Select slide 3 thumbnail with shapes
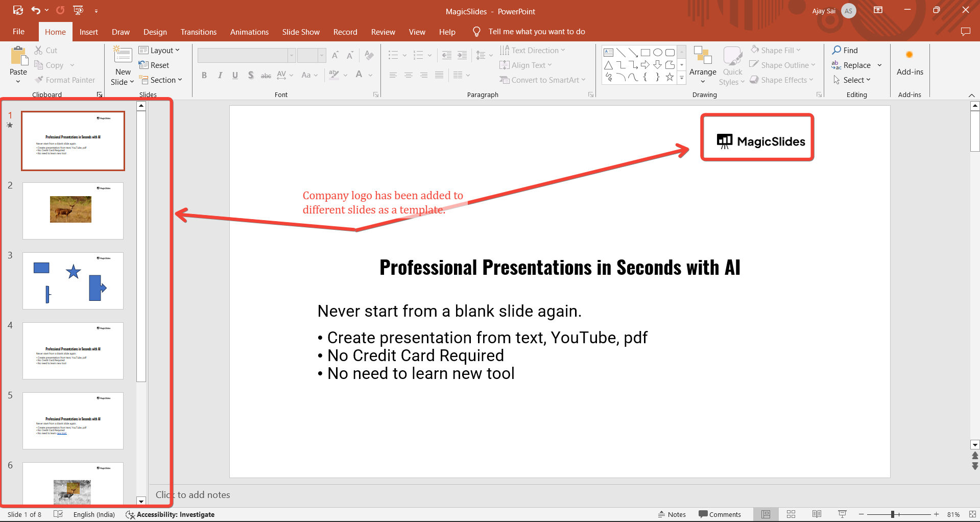 [73, 280]
